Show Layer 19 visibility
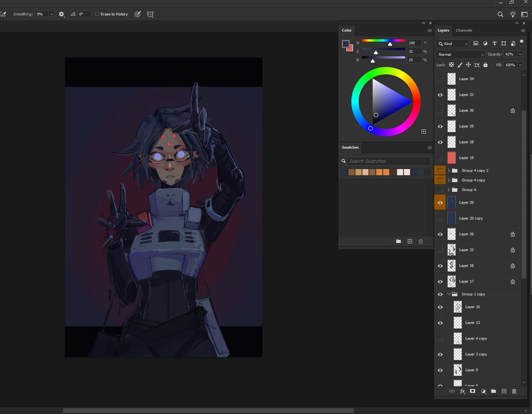The height and width of the screenshot is (414, 532). [x=440, y=158]
